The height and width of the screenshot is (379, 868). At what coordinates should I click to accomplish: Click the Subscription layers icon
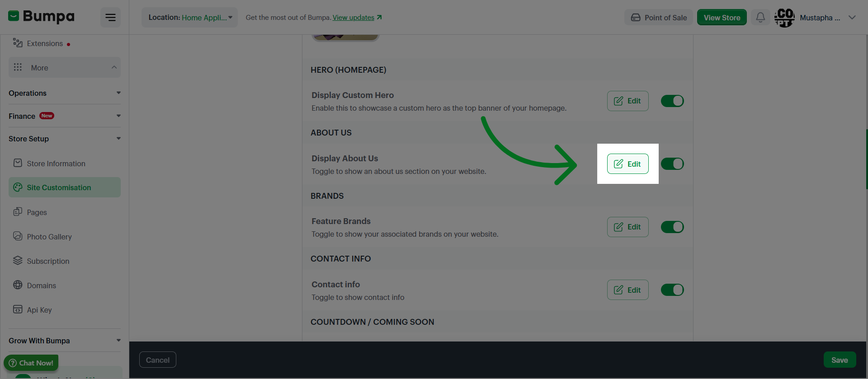point(18,260)
